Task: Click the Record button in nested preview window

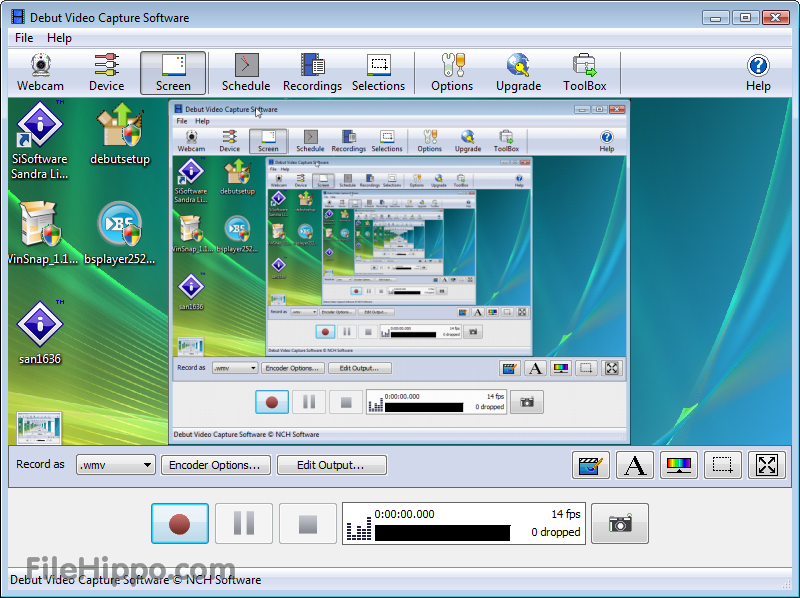Action: point(272,402)
